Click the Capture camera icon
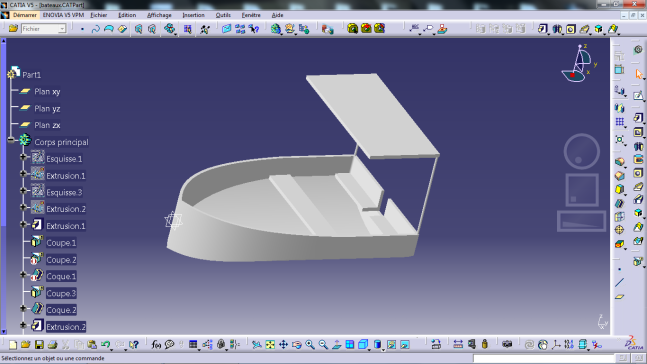 coord(507,345)
